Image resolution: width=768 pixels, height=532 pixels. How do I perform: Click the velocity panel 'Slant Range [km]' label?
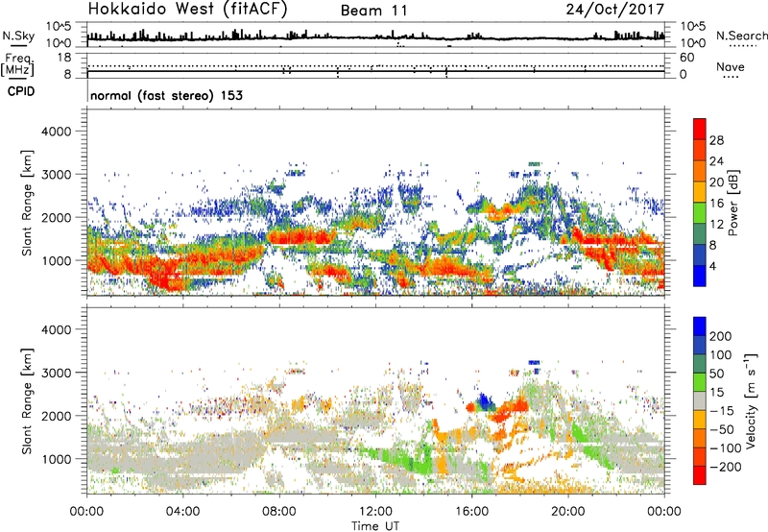tap(27, 401)
